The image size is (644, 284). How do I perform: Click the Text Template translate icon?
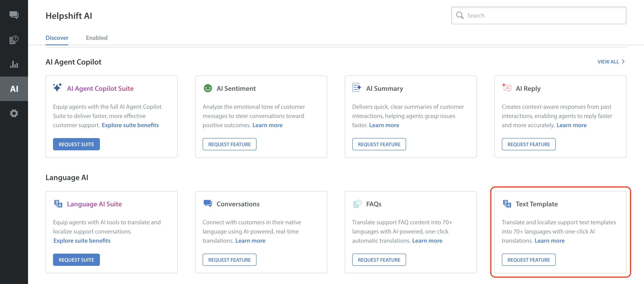tap(507, 204)
